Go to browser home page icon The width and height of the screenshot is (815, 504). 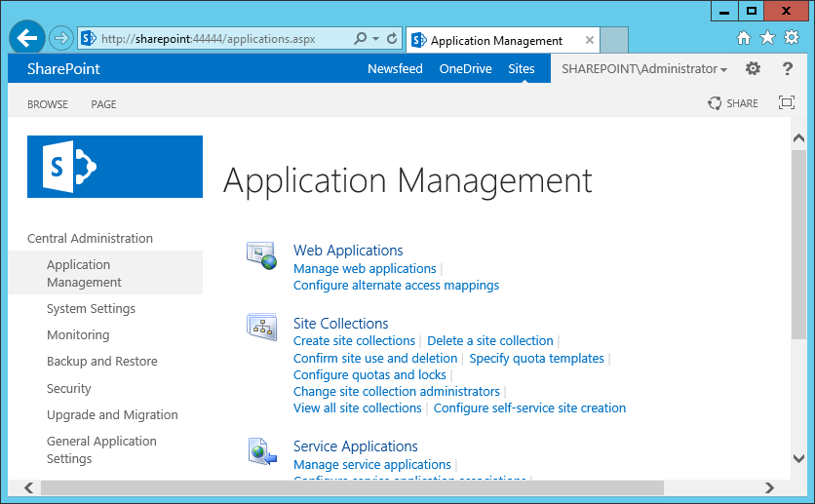coord(744,38)
